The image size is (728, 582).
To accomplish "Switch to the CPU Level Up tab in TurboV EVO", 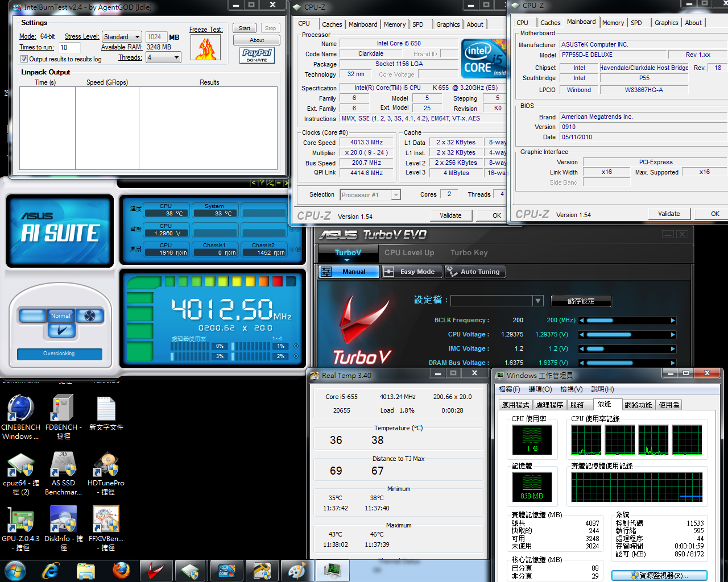I will 409,253.
